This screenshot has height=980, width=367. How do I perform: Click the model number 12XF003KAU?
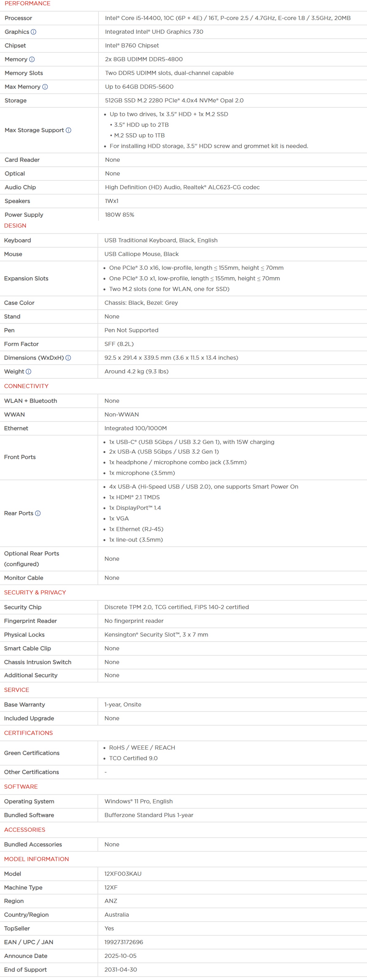[123, 873]
